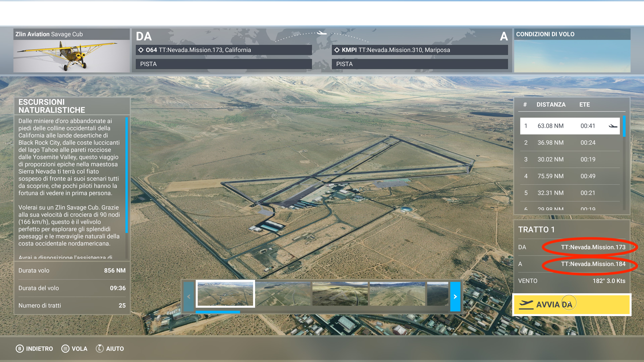
Task: Select the second thumbnail in gallery
Action: coord(283,294)
